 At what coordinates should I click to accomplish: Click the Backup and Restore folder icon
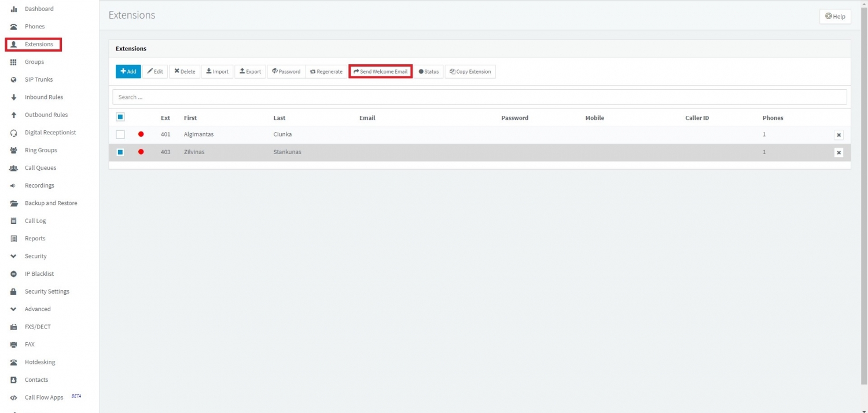(x=13, y=203)
